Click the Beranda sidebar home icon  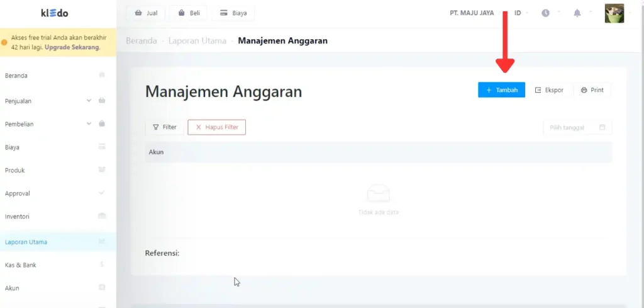click(102, 75)
